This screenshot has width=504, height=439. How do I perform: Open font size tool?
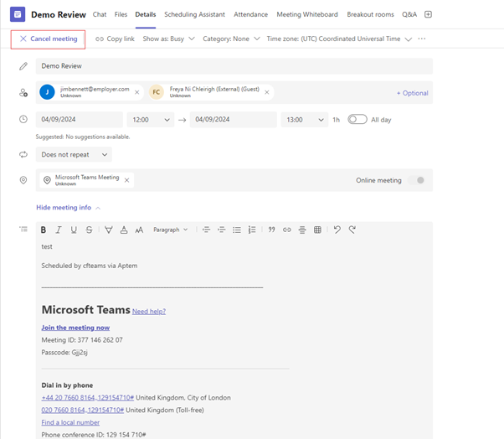(x=139, y=230)
